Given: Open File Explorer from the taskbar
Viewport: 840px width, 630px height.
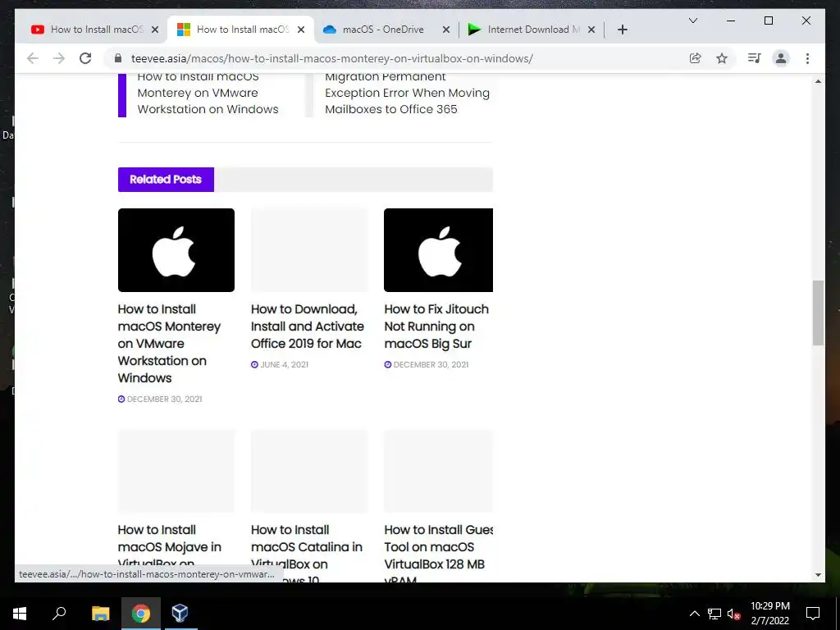Looking at the screenshot, I should pos(100,614).
